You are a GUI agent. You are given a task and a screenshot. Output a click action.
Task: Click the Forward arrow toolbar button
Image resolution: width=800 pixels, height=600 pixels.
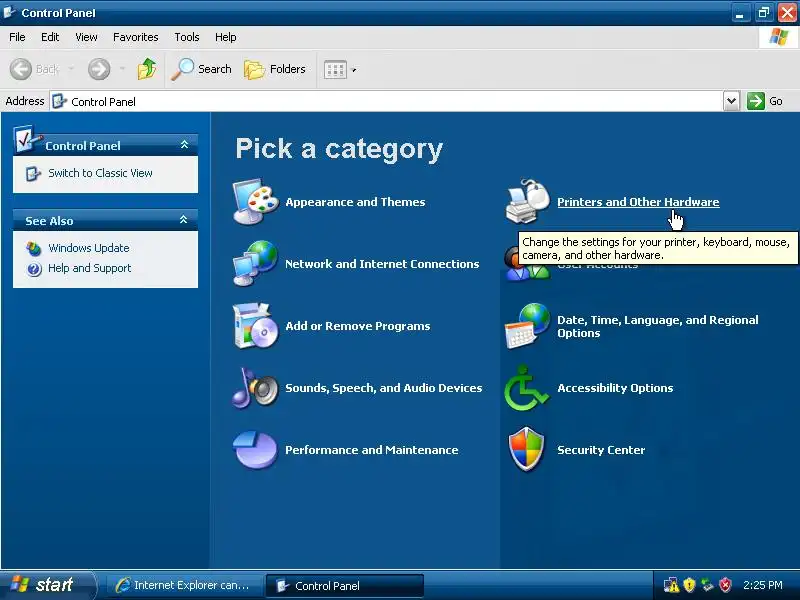[99, 69]
